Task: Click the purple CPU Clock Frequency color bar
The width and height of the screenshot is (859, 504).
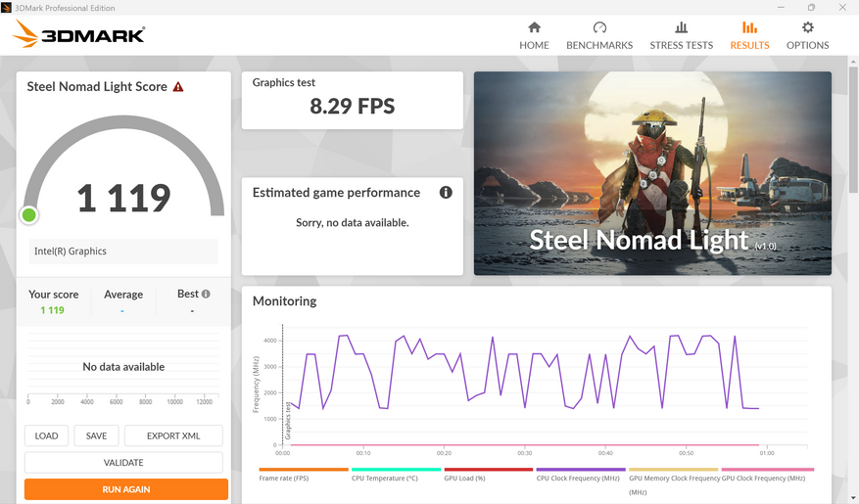Action: (x=581, y=470)
